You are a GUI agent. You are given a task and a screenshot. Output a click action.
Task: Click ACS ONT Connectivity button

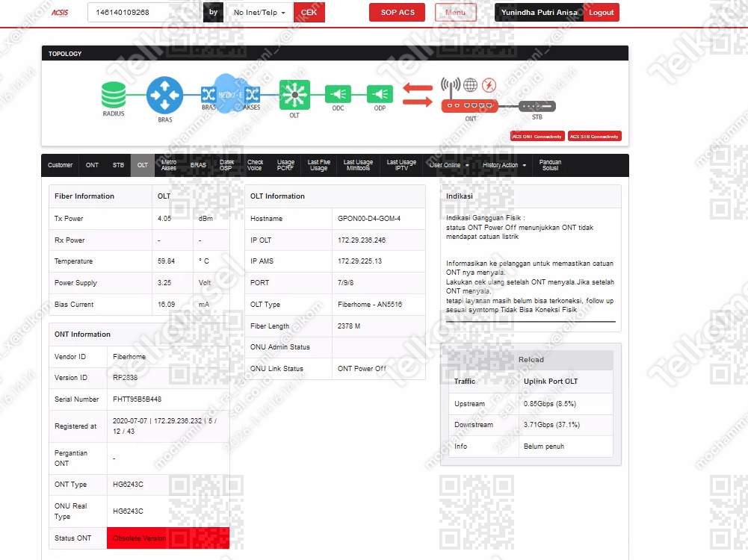click(537, 137)
